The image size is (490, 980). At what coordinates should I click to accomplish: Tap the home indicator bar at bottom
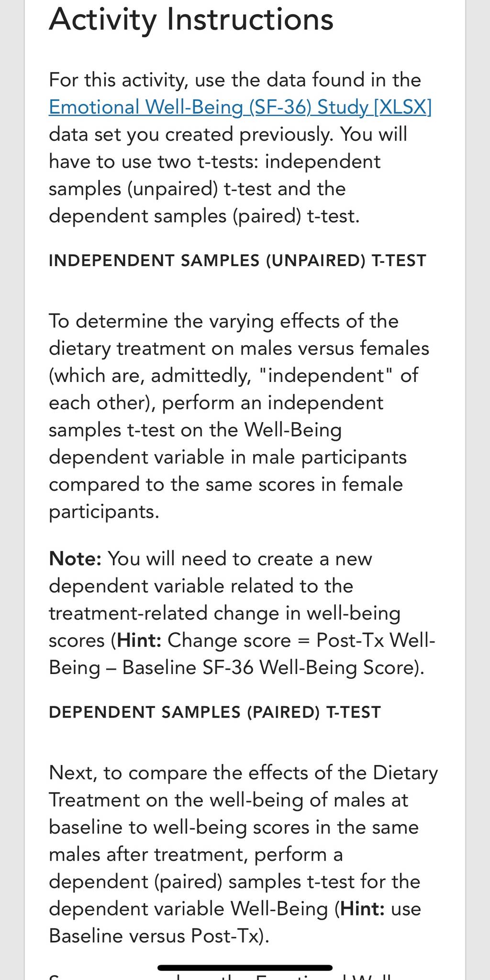[245, 968]
